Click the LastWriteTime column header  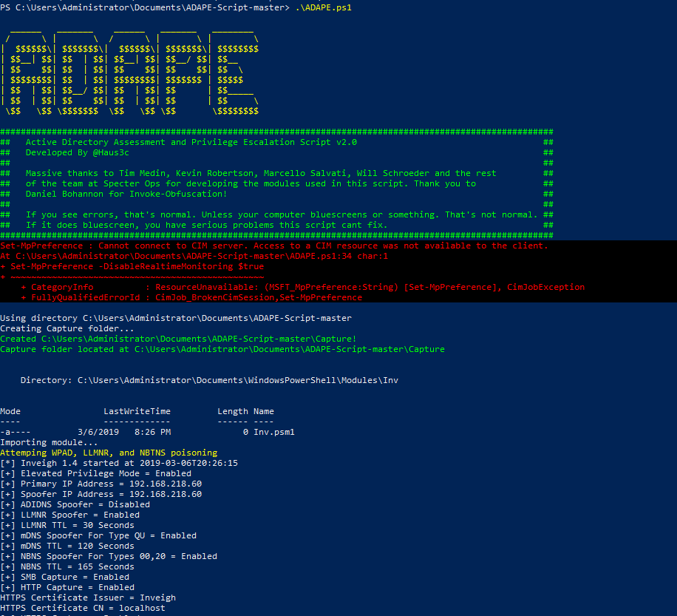click(137, 411)
